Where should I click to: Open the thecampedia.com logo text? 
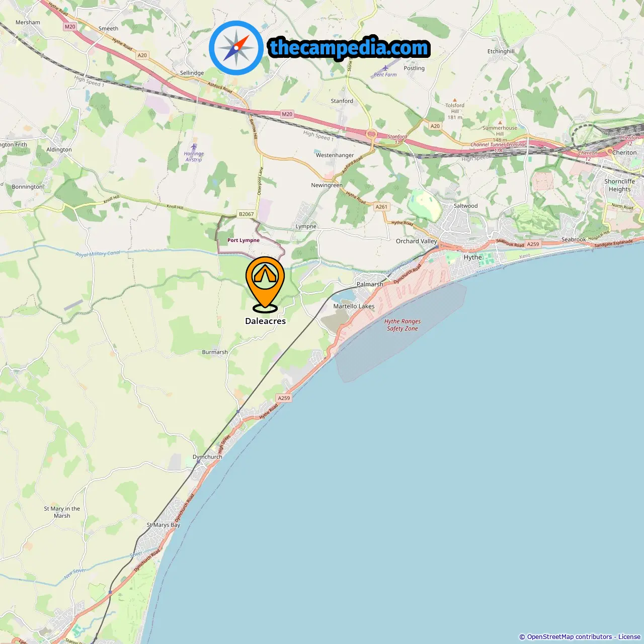tap(349, 48)
